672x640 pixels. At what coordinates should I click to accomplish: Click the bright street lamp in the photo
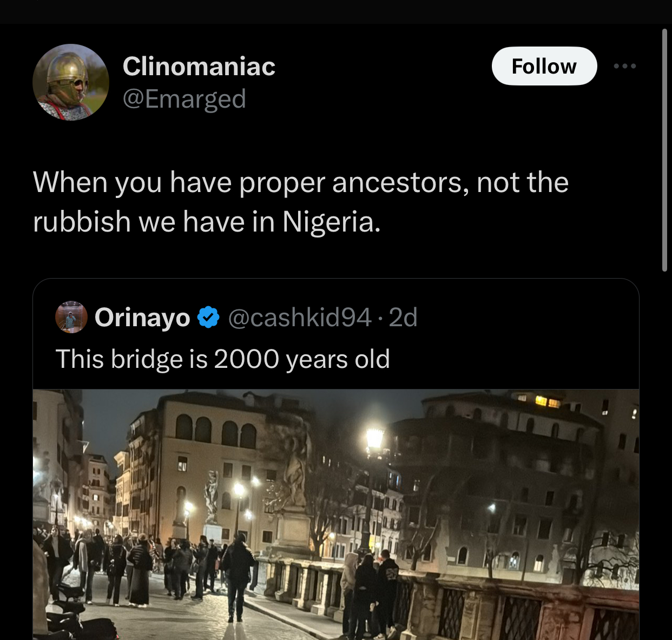tap(374, 438)
